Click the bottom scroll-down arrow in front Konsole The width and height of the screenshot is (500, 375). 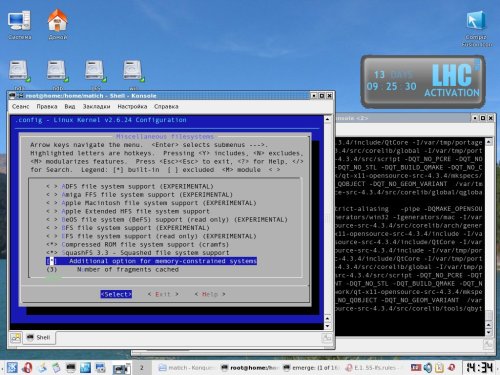click(327, 326)
